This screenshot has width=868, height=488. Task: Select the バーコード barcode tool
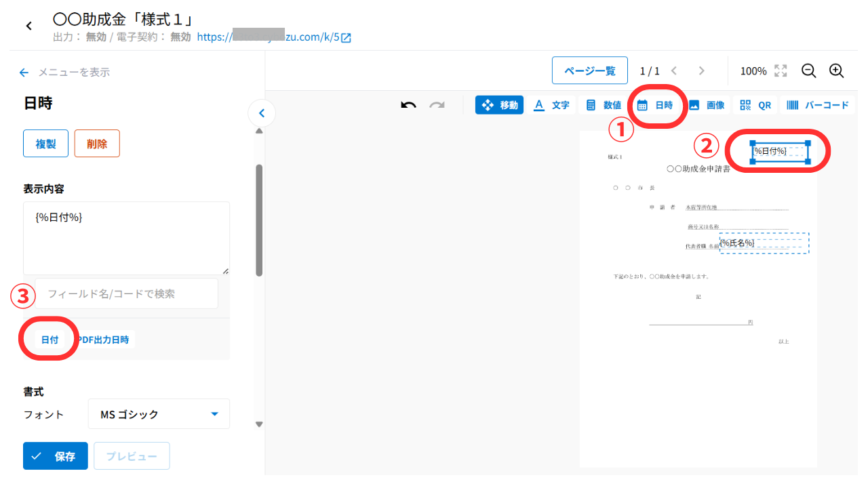[x=817, y=105]
